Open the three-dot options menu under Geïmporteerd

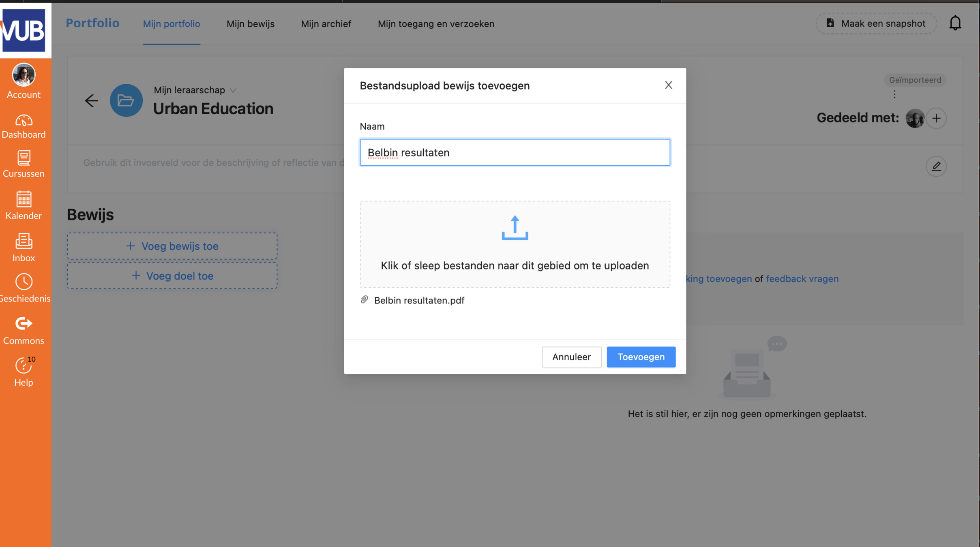[894, 94]
